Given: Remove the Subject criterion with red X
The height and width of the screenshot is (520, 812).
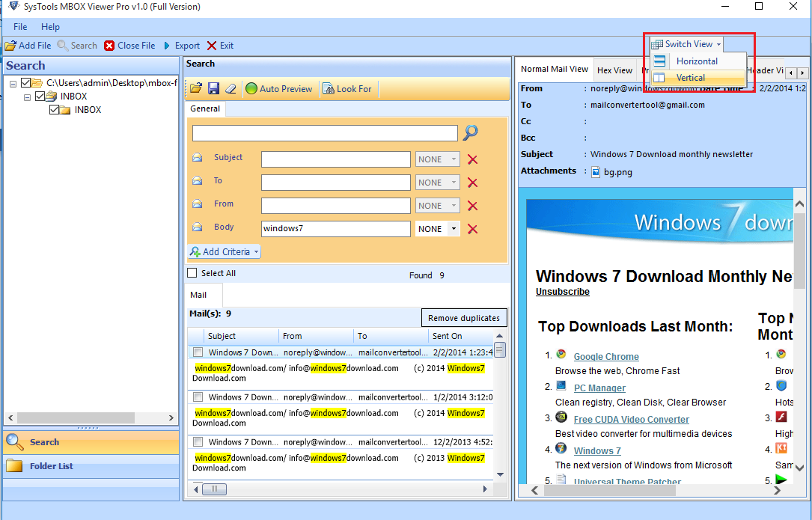Looking at the screenshot, I should pos(472,159).
